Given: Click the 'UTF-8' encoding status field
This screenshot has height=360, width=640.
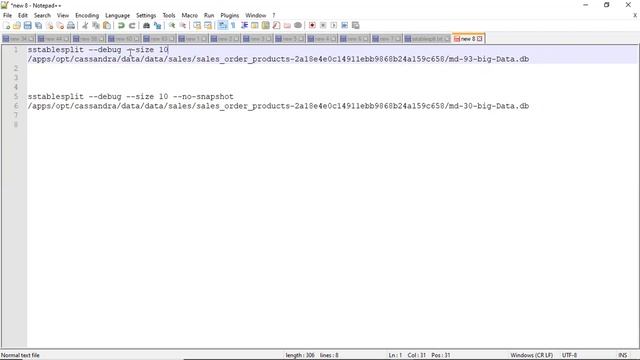Looking at the screenshot, I should point(569,355).
